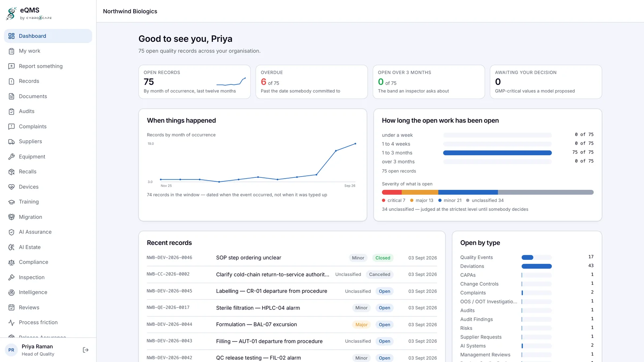Open the Process friction menu item
This screenshot has height=362, width=644.
tap(48, 323)
